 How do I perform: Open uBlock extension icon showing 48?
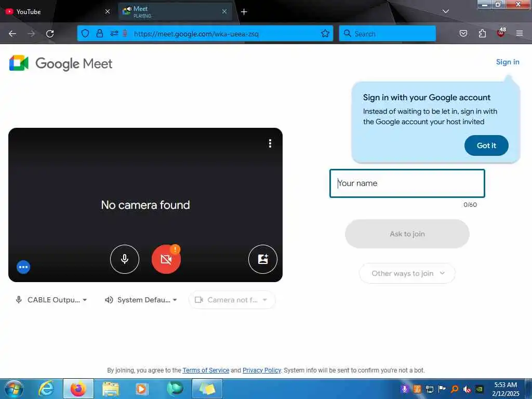pos(501,33)
